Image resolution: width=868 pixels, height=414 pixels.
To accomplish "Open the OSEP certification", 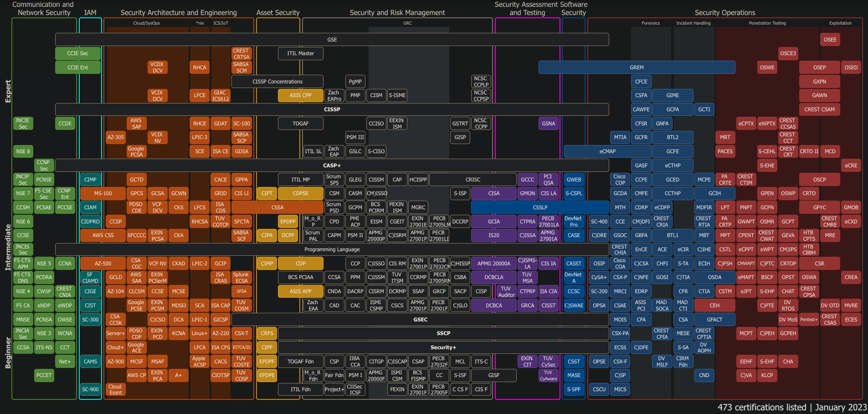I will point(820,67).
